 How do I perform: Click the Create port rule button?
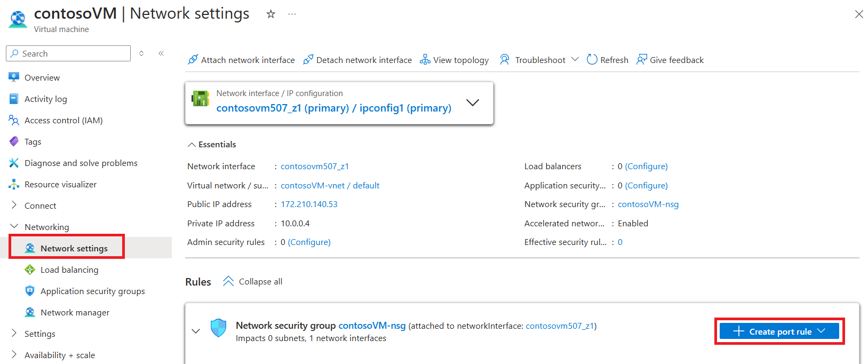click(x=779, y=331)
